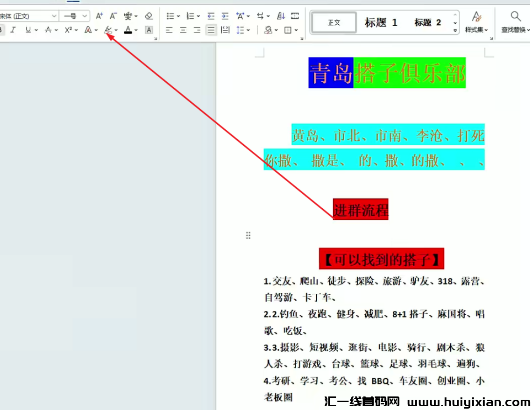This screenshot has height=410, width=532.
Task: Select the Clear Formatting eraser icon
Action: (149, 15)
